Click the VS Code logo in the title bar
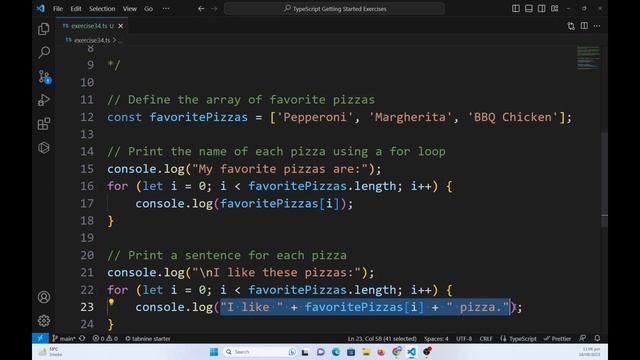640x360 pixels. click(41, 8)
